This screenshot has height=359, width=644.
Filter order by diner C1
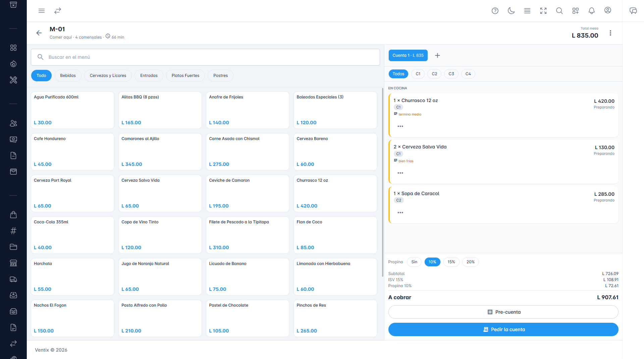tap(418, 74)
